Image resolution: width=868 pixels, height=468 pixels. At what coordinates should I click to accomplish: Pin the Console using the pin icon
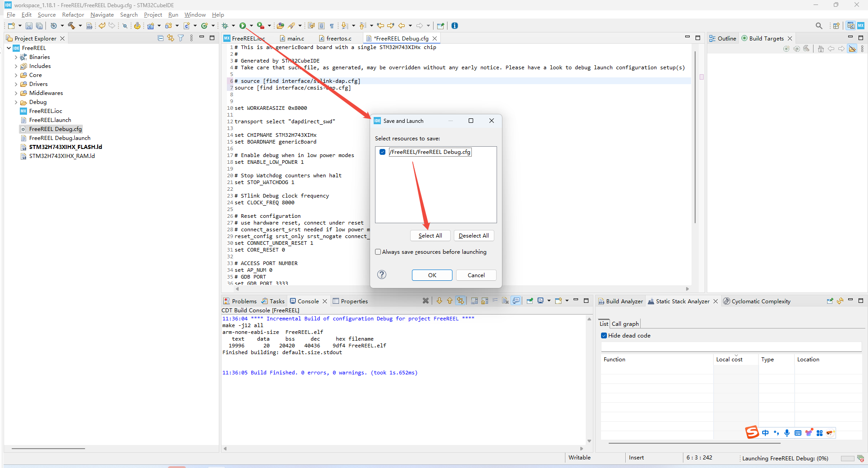tap(529, 301)
